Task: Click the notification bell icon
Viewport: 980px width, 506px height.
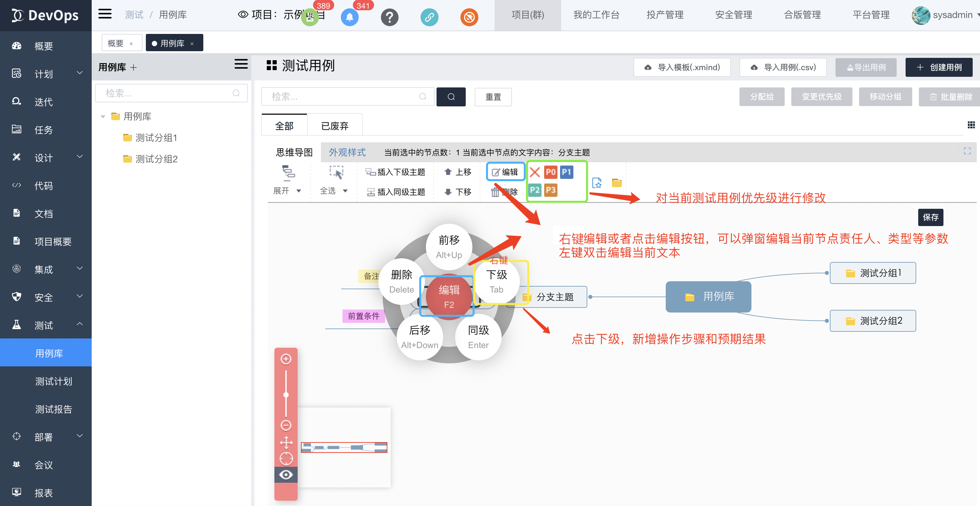Action: (x=349, y=17)
